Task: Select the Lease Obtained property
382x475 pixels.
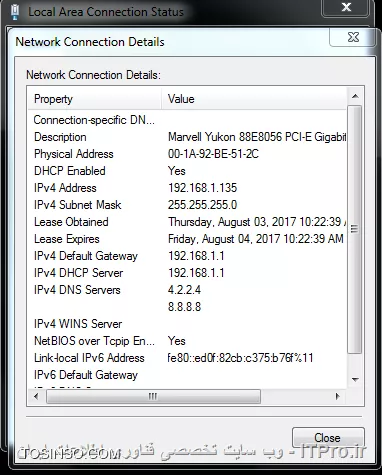Action: [x=71, y=222]
